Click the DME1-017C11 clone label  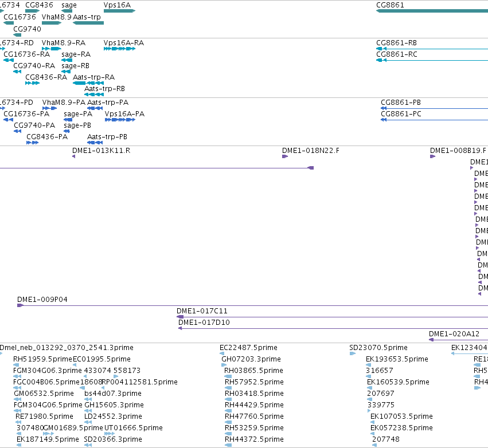point(202,311)
